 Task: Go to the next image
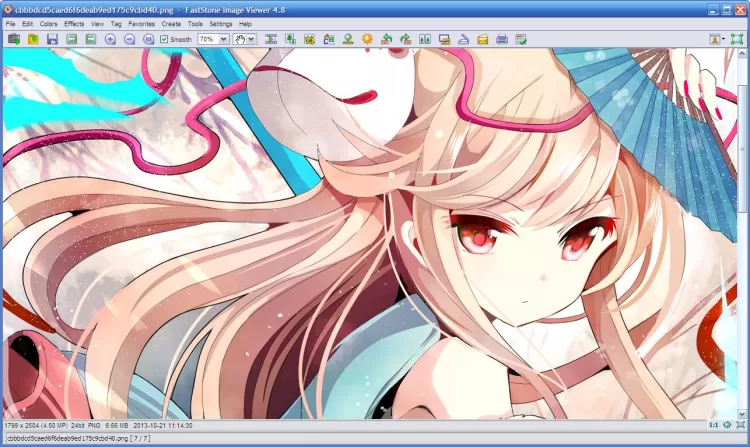[x=90, y=39]
